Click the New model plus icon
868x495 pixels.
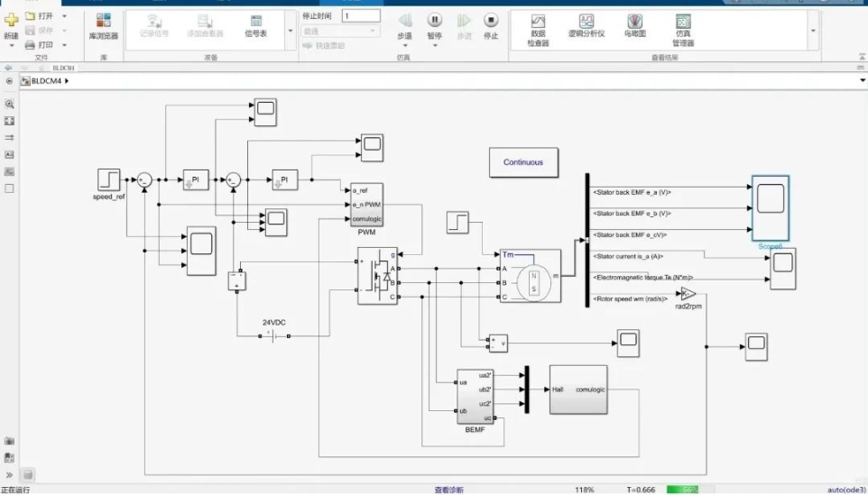click(x=11, y=21)
